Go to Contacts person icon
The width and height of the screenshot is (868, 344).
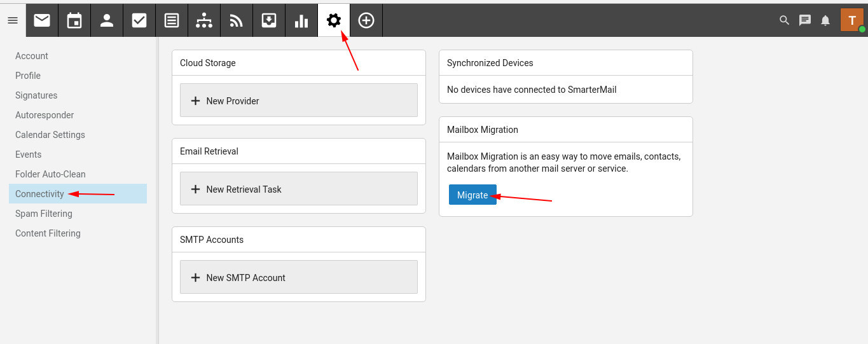107,20
